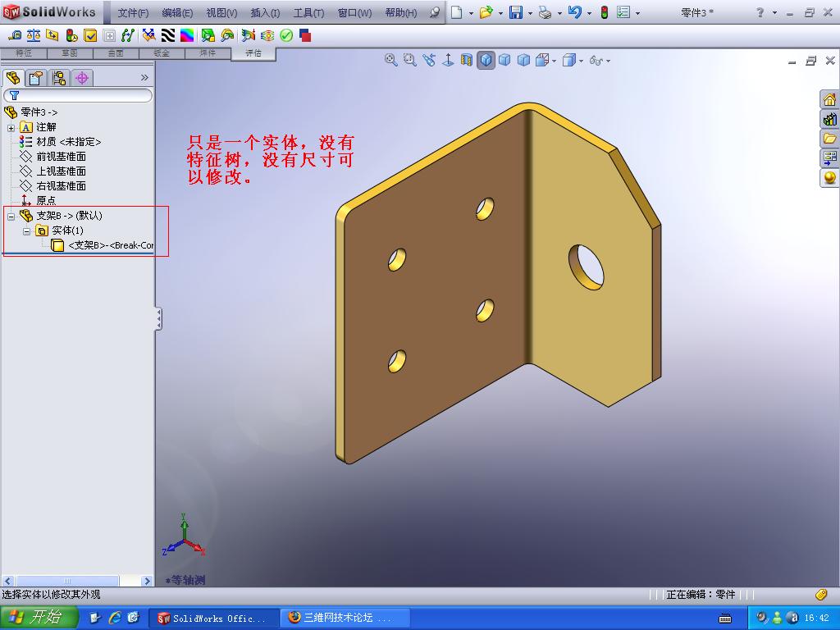Toggle the Section View icon
Viewport: 840px width, 630px height.
[x=467, y=60]
